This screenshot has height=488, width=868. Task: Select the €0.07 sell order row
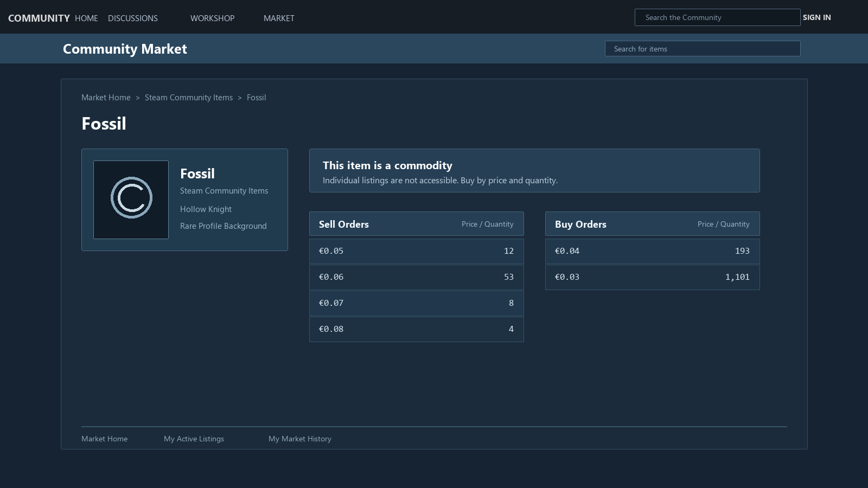click(x=417, y=303)
